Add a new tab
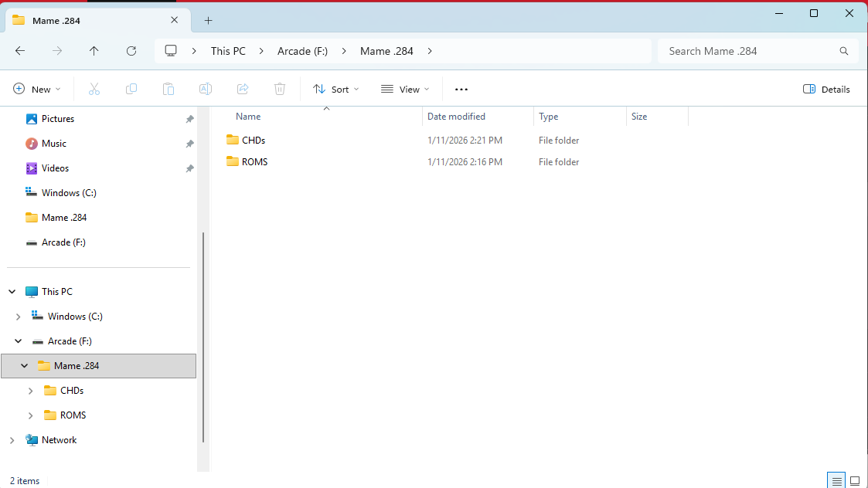Viewport: 868px width, 488px height. tap(208, 20)
